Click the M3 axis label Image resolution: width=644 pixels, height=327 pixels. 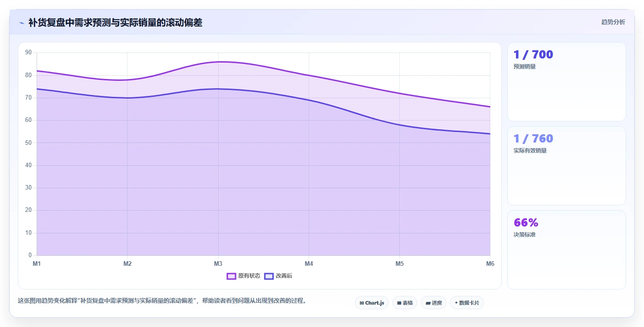(218, 264)
